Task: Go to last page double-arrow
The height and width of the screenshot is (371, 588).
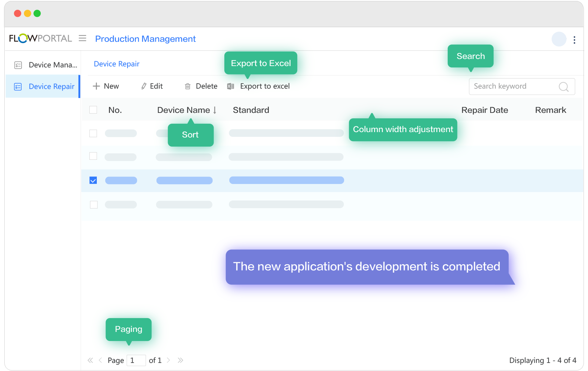Action: [180, 360]
